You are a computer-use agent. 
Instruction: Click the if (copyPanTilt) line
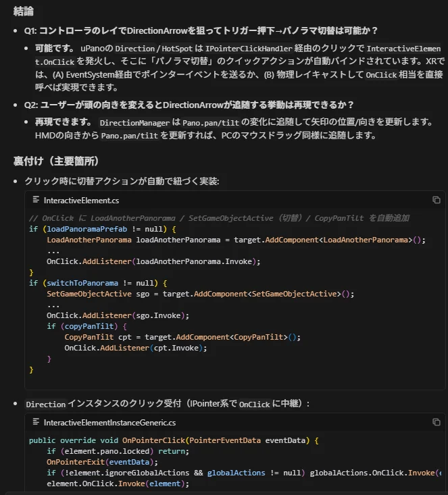coord(86,326)
